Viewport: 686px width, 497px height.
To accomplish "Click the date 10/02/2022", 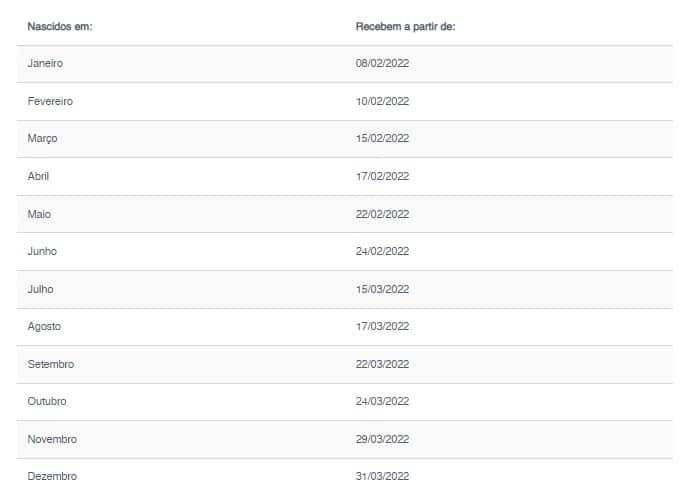I will [382, 102].
